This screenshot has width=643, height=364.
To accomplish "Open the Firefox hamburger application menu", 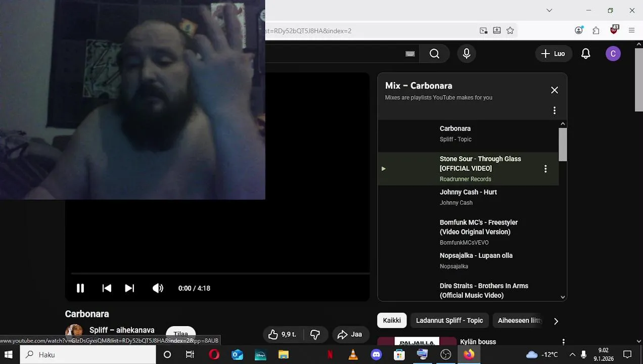I will click(631, 30).
